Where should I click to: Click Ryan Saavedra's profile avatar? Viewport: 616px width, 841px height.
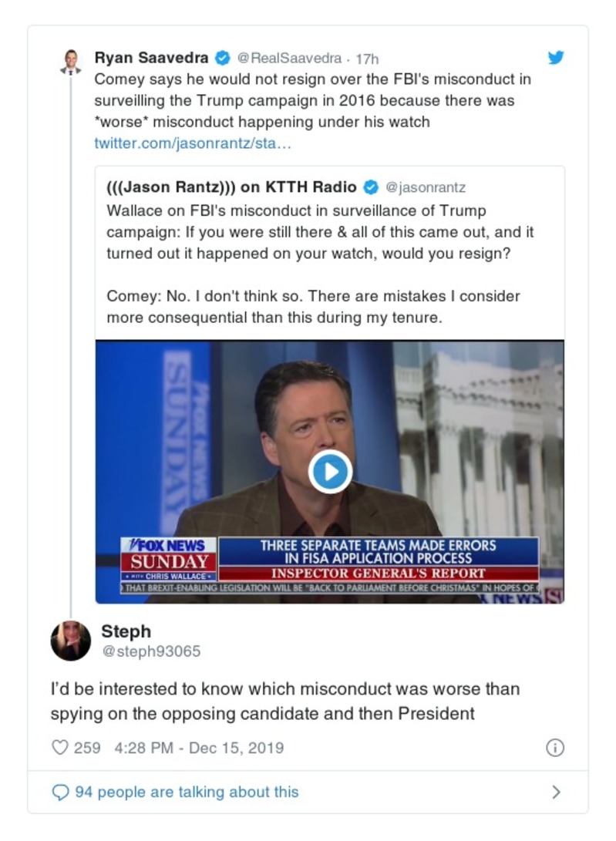pyautogui.click(x=71, y=62)
